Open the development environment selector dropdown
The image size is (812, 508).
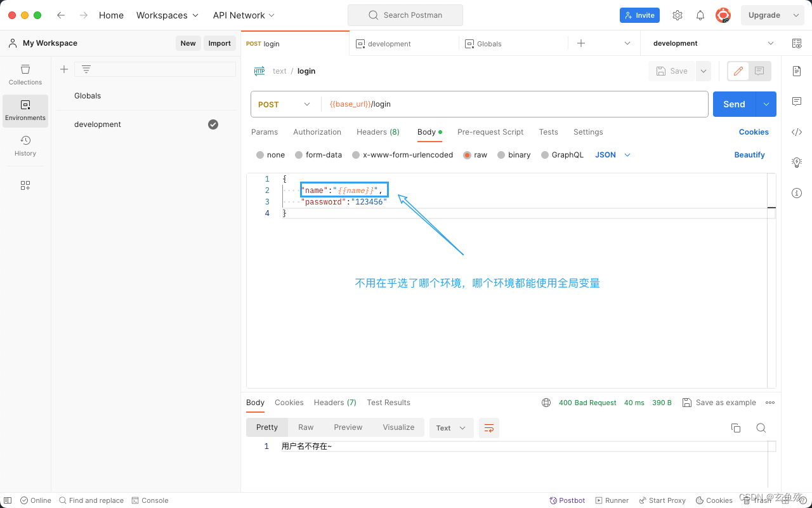point(713,43)
